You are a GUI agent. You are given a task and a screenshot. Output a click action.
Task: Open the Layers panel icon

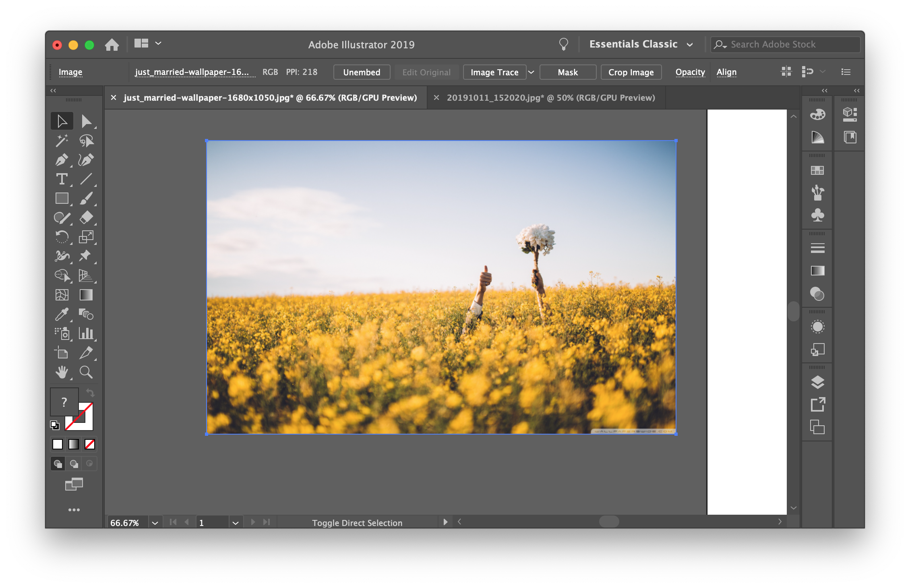817,382
